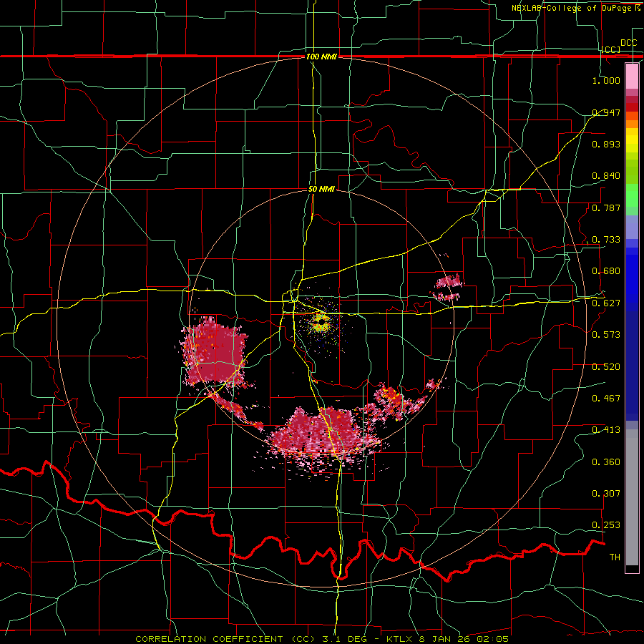Select the periwinkle segment of the color bar
Screen dimensions: 644x644
pos(632,228)
